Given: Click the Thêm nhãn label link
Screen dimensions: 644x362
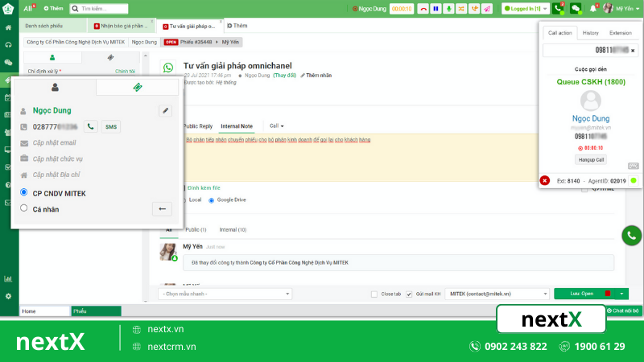Looking at the screenshot, I should tap(316, 76).
